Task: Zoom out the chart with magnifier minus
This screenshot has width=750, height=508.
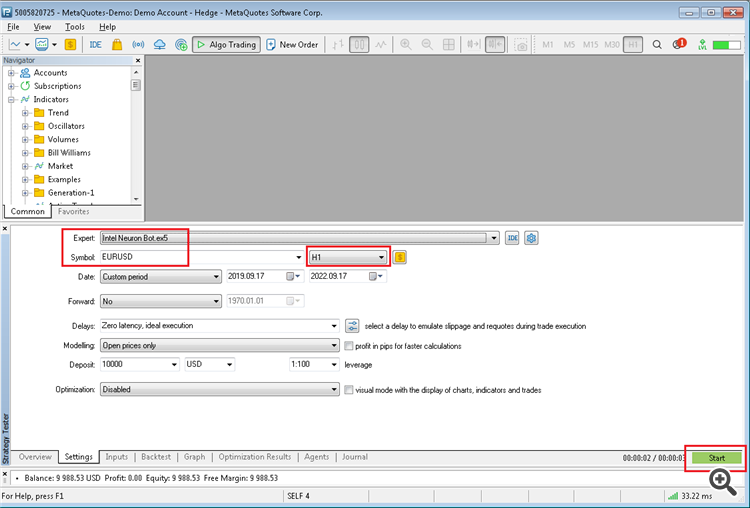Action: coord(427,44)
